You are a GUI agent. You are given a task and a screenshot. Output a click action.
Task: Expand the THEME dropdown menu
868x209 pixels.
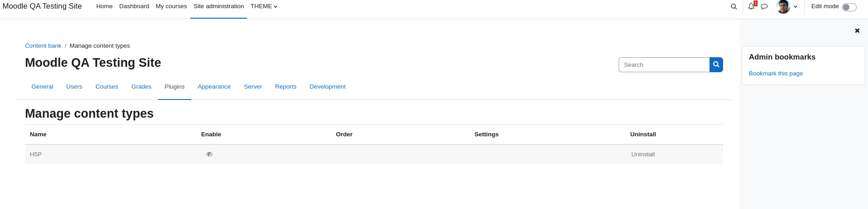tap(264, 6)
